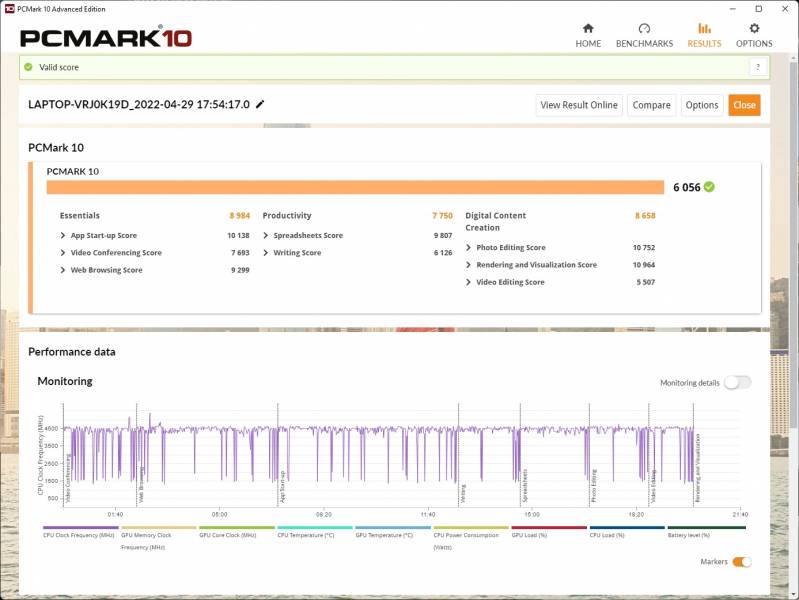Image resolution: width=799 pixels, height=600 pixels.
Task: Click the green Valid score check icon
Action: coord(29,67)
